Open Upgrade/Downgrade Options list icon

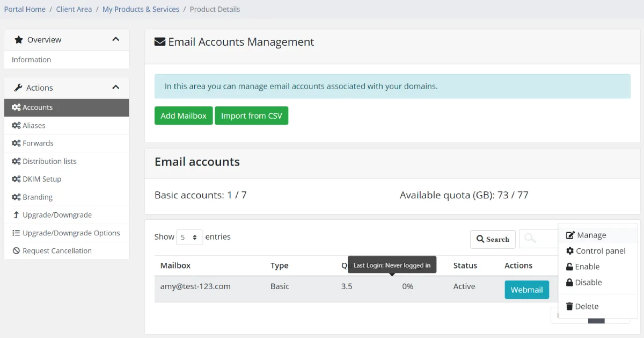tap(17, 233)
